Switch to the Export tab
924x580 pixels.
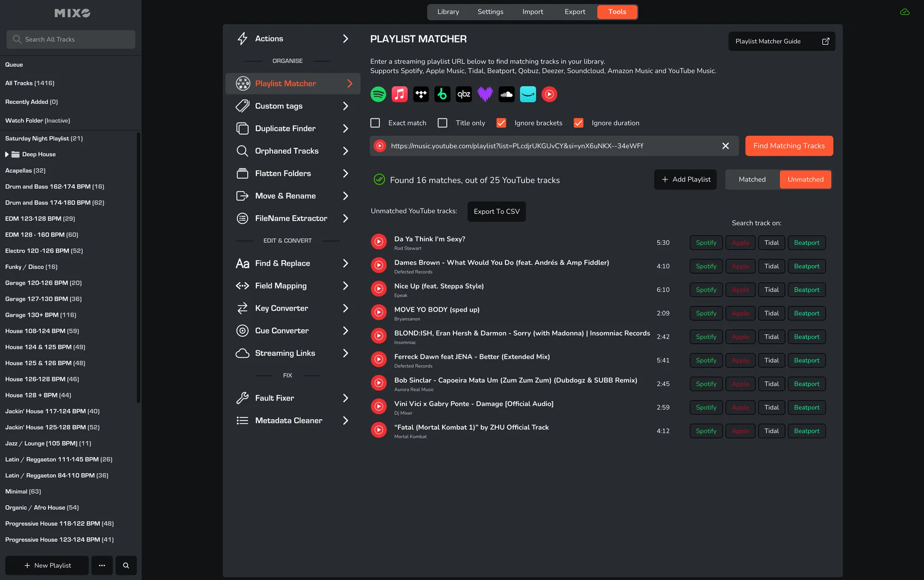click(575, 12)
